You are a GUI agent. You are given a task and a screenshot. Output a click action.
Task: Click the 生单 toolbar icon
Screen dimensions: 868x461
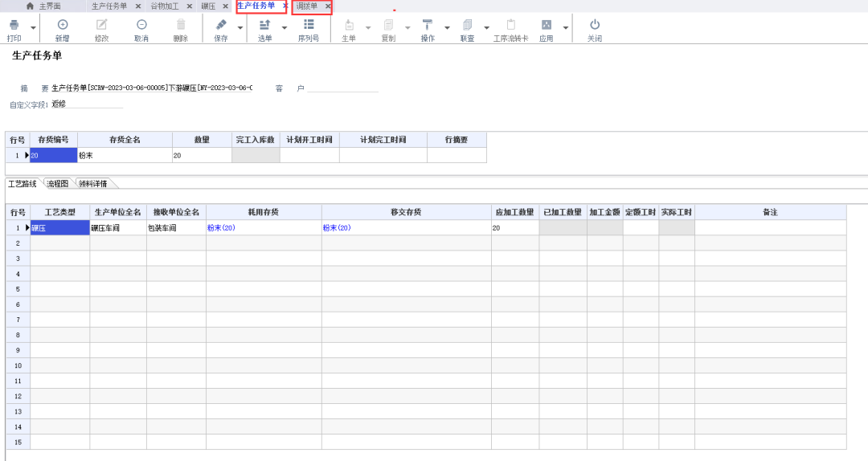click(x=349, y=25)
